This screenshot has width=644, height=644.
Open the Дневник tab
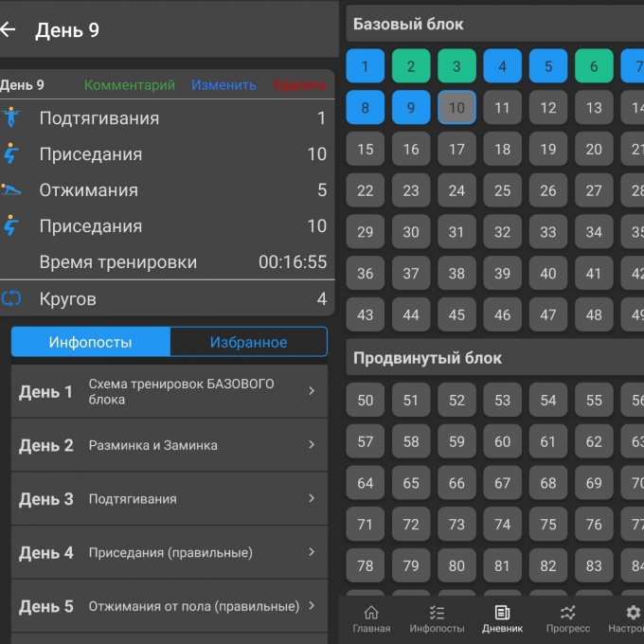coord(502,619)
